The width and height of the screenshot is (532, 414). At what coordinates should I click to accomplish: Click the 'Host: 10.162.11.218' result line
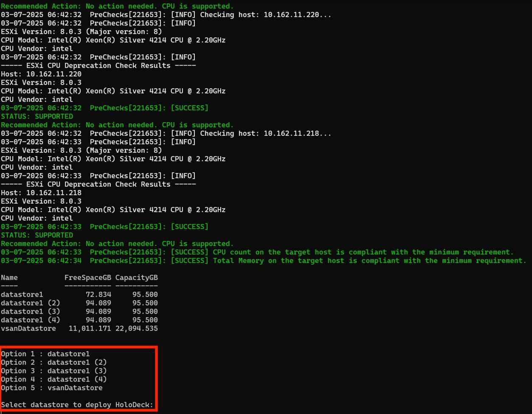[x=41, y=193]
